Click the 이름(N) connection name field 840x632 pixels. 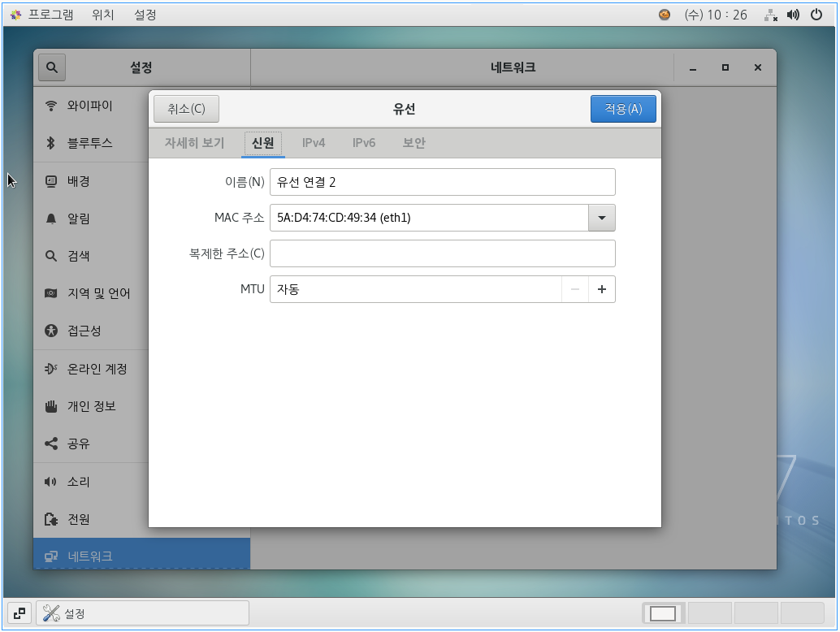coord(442,182)
